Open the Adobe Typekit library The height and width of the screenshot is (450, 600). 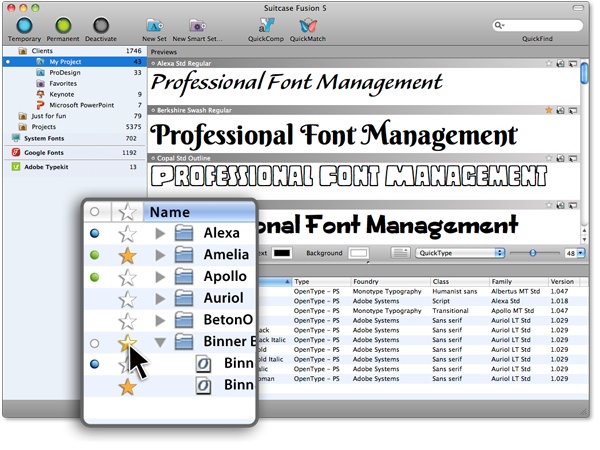pos(46,167)
